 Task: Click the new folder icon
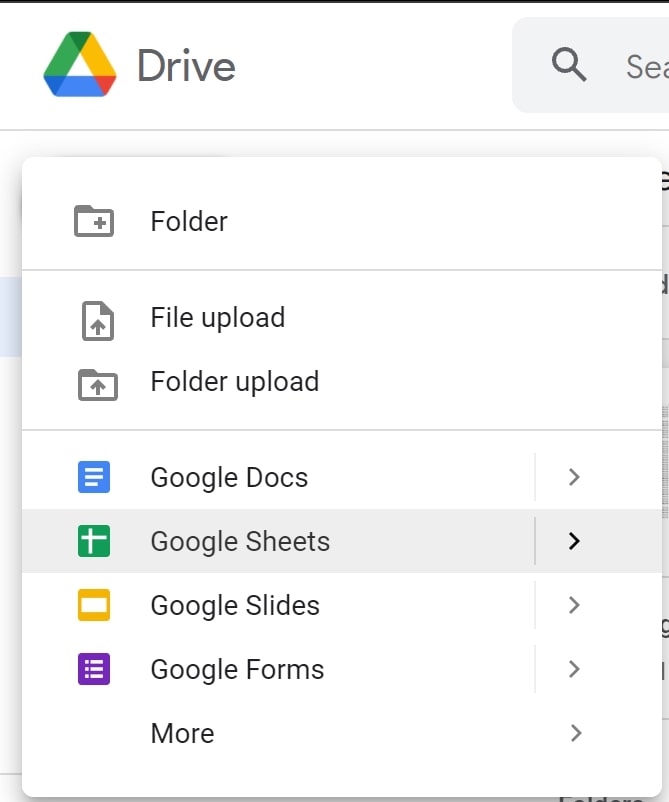point(94,221)
